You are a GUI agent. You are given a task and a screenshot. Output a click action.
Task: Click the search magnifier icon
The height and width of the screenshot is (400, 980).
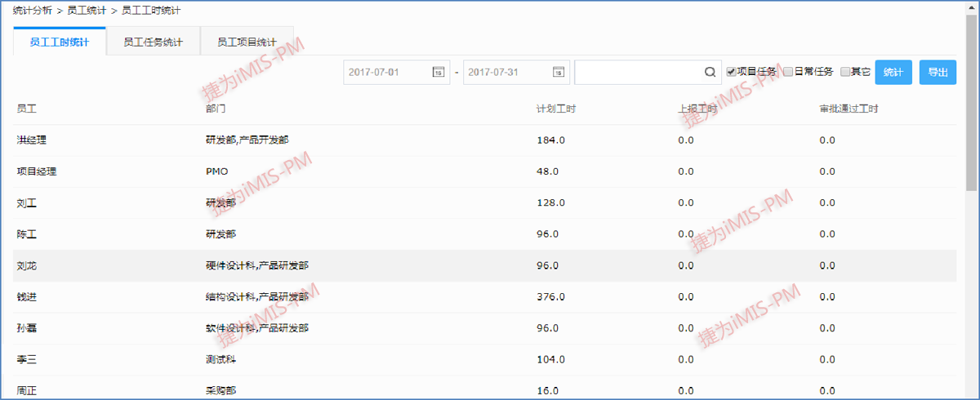click(x=710, y=72)
